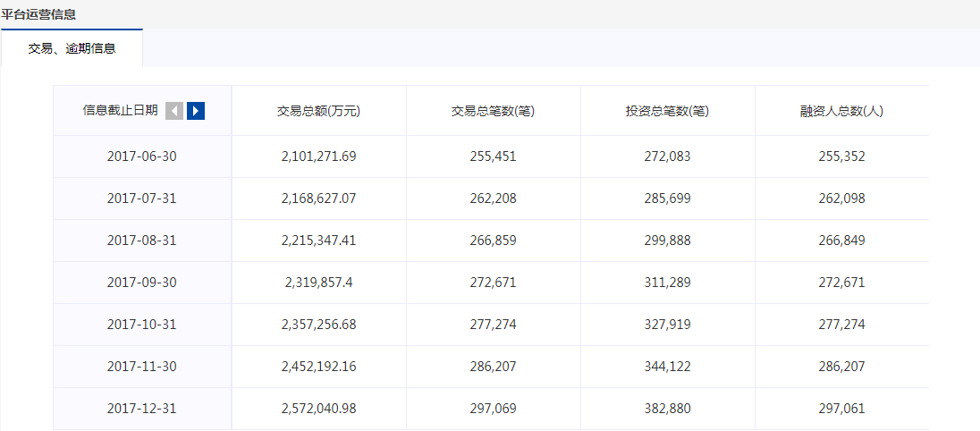Select the 交易总笔数(笔) column header

pos(493,112)
